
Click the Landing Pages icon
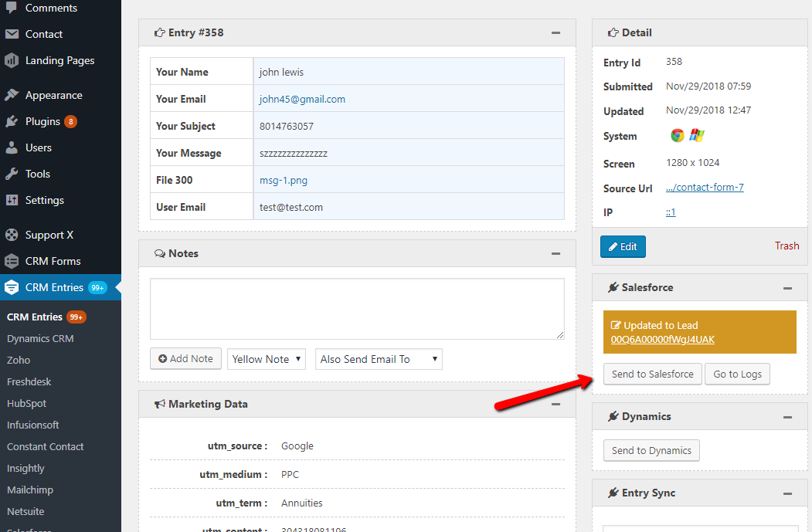point(12,60)
